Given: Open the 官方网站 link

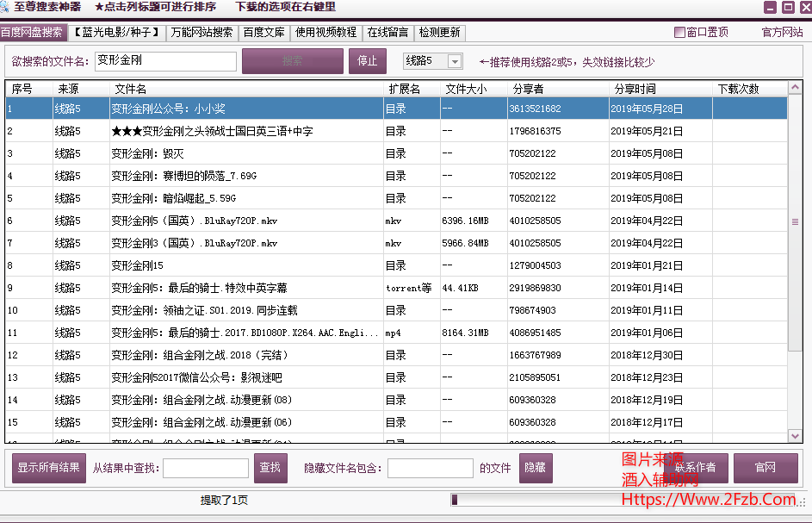Looking at the screenshot, I should point(782,33).
